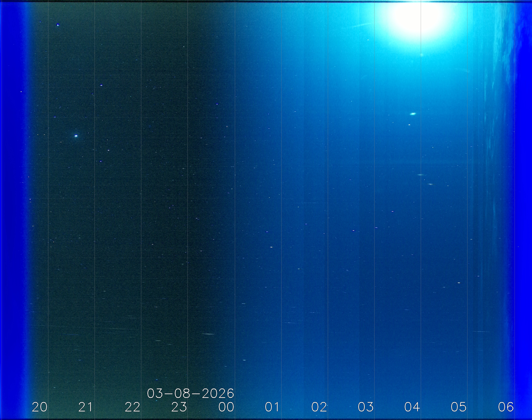
Task: Click the 23 hour label
Action: click(x=179, y=407)
